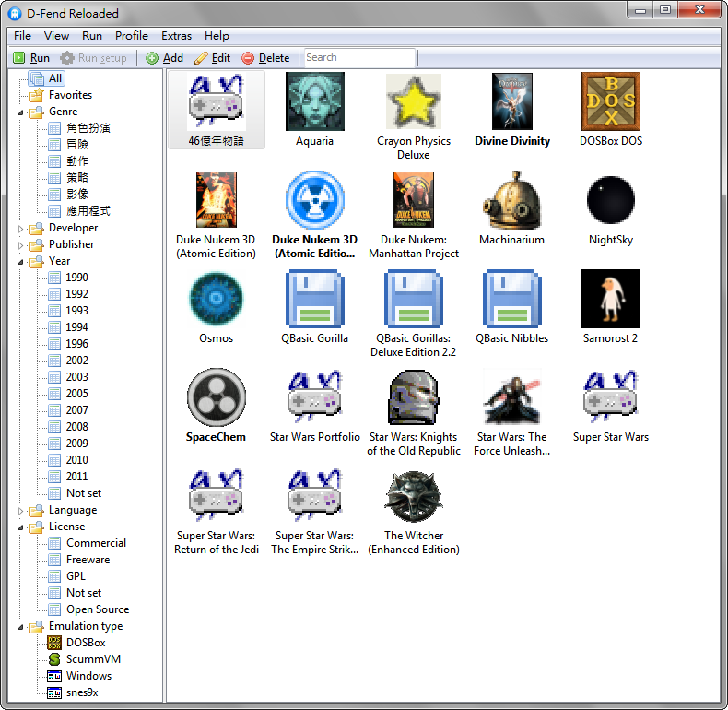Open the Help menu
Viewport: 728px width, 710px height.
point(217,36)
